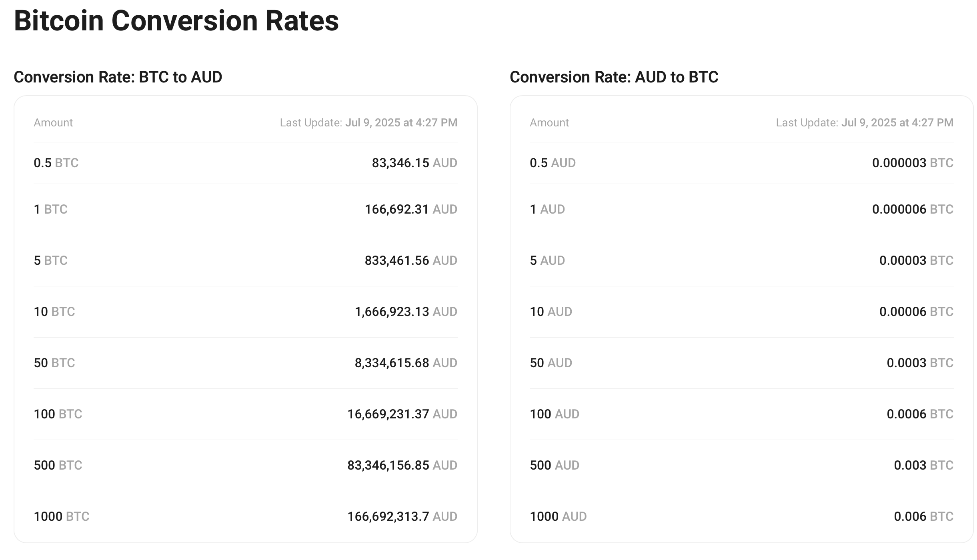Click the 0.000003 BTC value

[x=913, y=163]
